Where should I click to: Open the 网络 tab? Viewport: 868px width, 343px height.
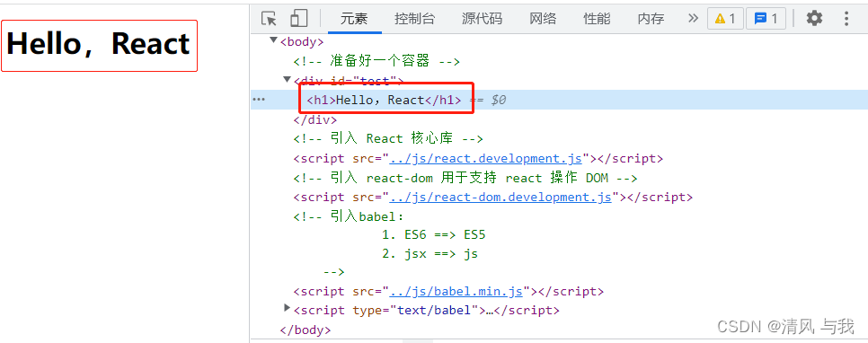click(x=543, y=19)
